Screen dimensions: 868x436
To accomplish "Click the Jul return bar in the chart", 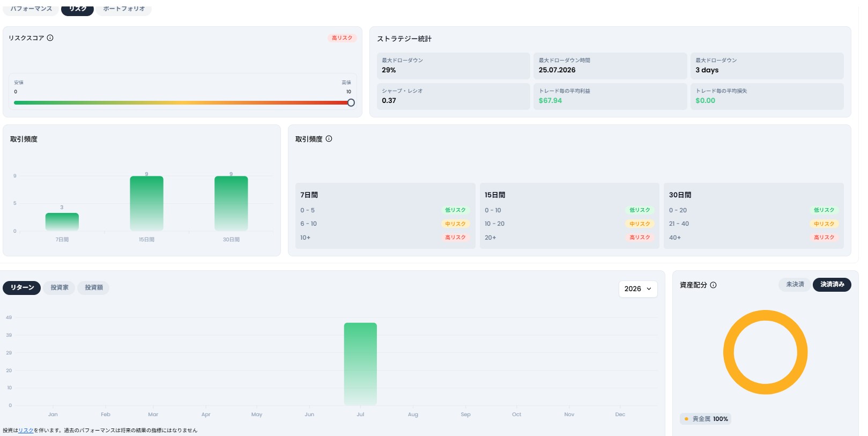I will [360, 364].
